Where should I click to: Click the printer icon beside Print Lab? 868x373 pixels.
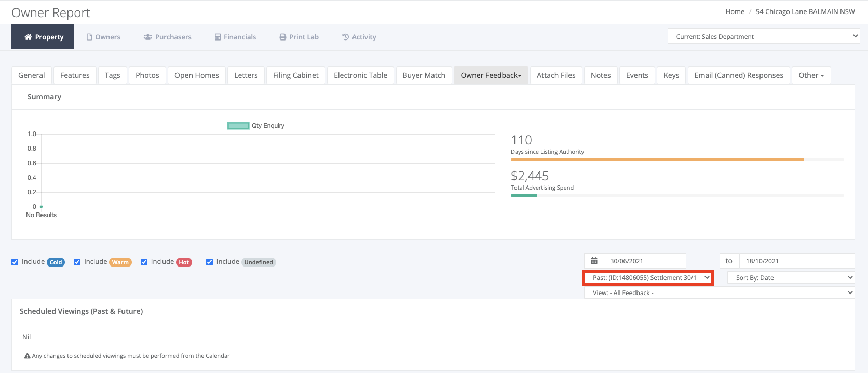[x=283, y=37]
